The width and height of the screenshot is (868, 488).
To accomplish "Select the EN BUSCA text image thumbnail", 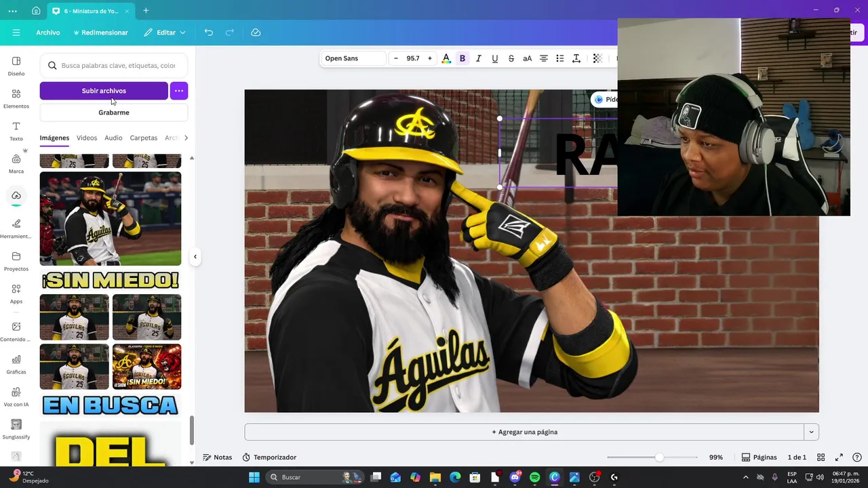I will [x=111, y=405].
